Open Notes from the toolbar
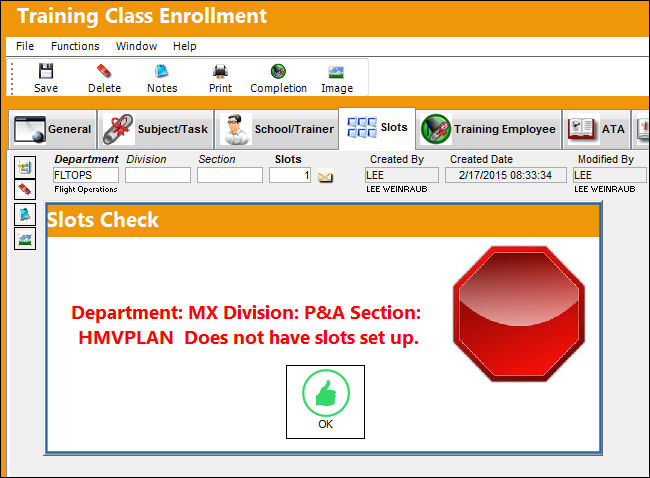Screen dimensions: 650x478 [162, 78]
